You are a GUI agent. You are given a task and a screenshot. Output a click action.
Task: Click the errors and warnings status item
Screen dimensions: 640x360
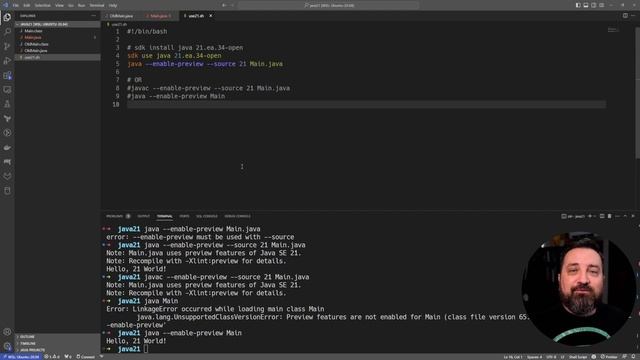coord(52,357)
